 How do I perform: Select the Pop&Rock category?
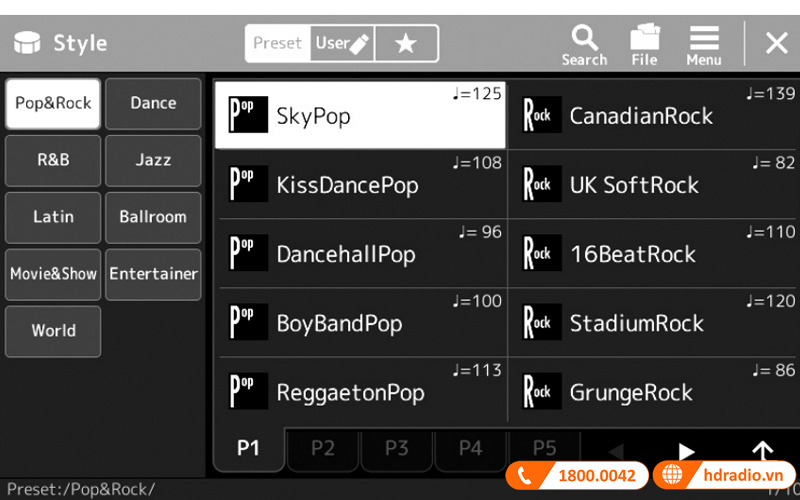click(53, 104)
